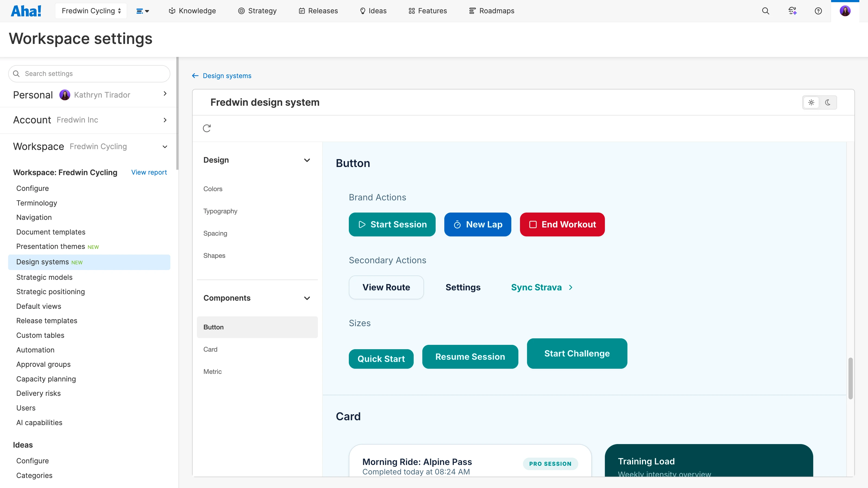The image size is (868, 488).
Task: Click the design system preview scrollbar
Action: pos(850,379)
